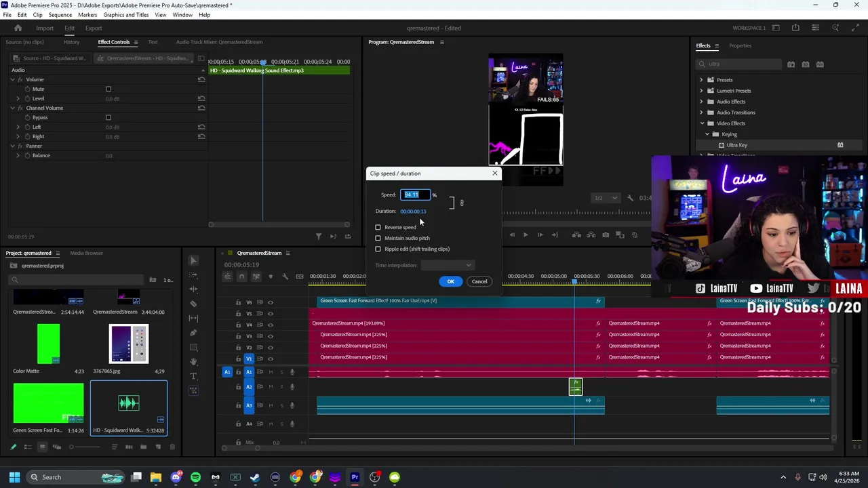Reset the Level parameter
Screen dimensions: 868x488
click(201, 98)
